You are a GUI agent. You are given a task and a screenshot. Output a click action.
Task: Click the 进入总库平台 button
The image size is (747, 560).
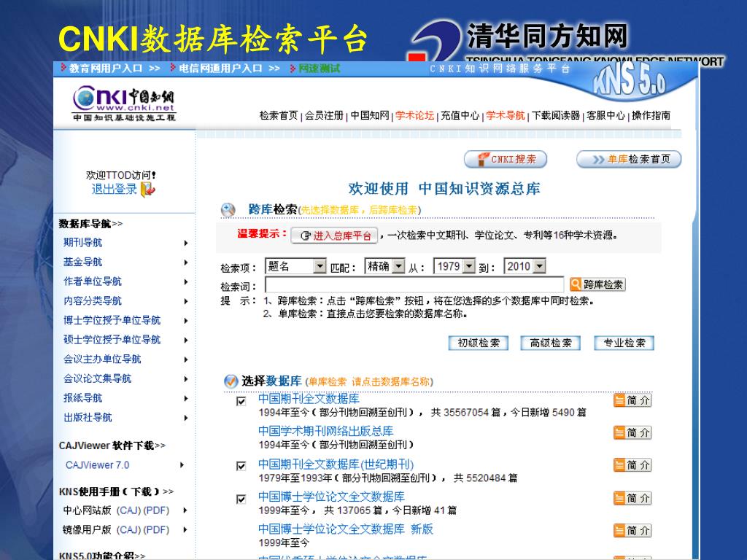(x=334, y=236)
